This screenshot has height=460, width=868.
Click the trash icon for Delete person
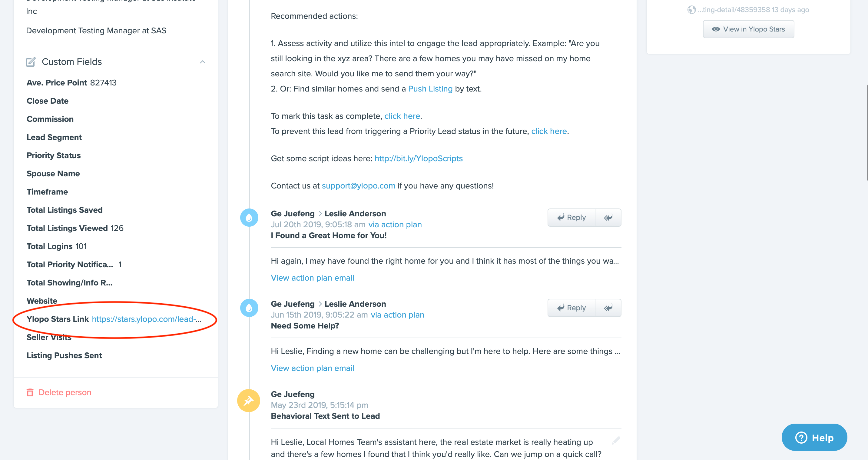(30, 392)
